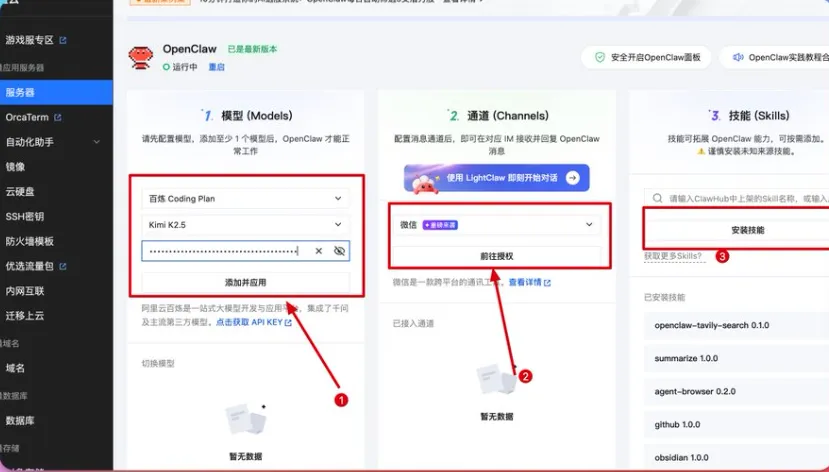Click the 已是最新版本 version label
The image size is (829, 472).
coord(252,49)
